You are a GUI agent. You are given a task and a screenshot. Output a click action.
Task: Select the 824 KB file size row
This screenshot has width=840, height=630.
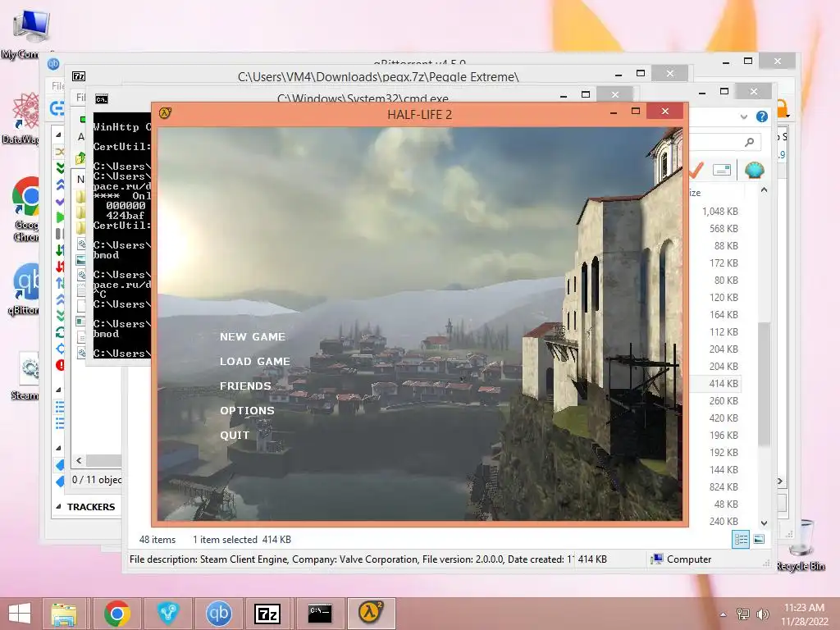pos(724,487)
